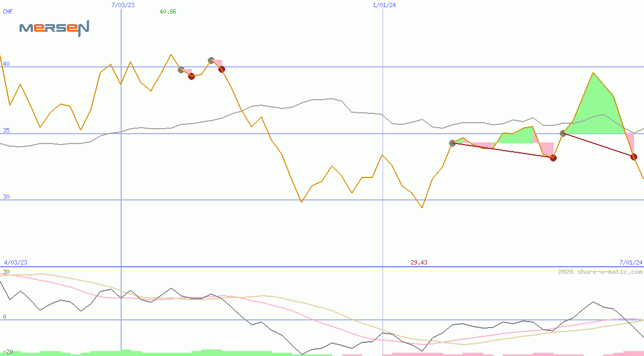Click the 1/01/24 date label at top
Viewport: 644px width, 356px height.
pos(384,4)
